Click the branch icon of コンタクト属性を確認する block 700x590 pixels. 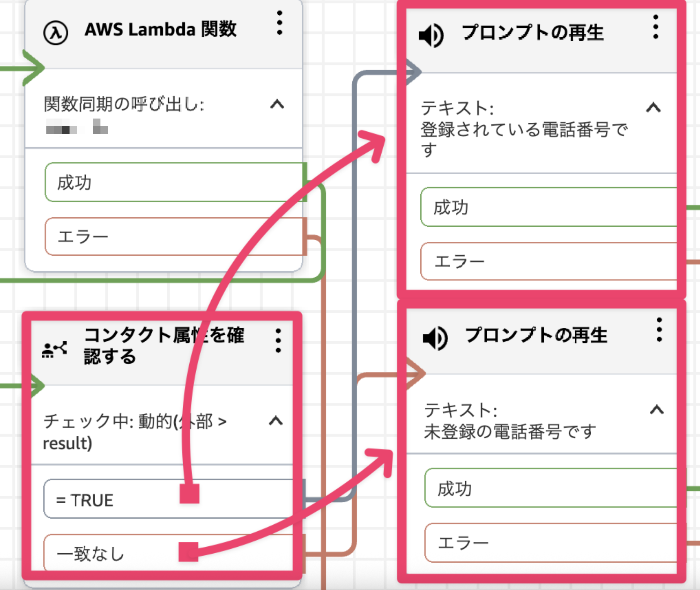coord(54,349)
